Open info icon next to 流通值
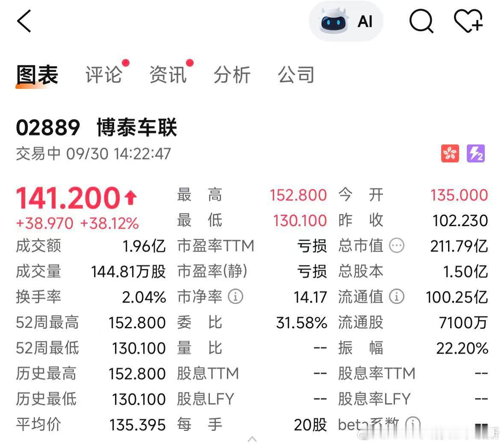 pyautogui.click(x=397, y=296)
